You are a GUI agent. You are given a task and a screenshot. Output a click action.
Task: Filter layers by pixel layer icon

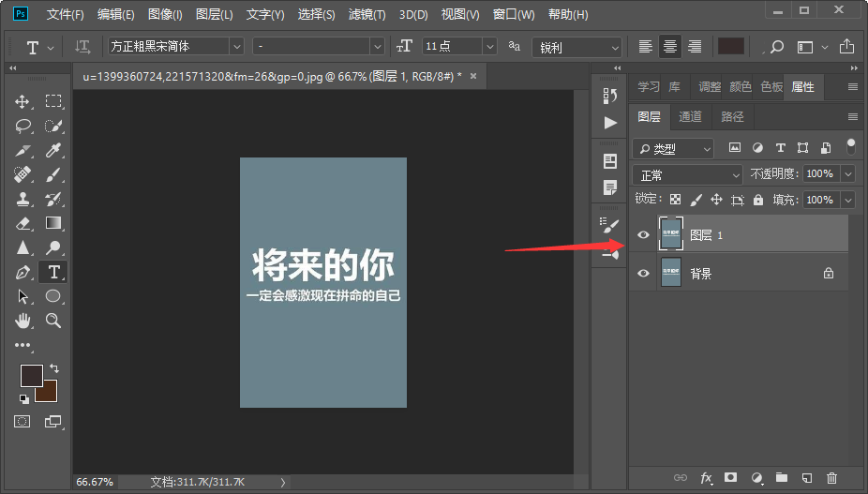[735, 147]
